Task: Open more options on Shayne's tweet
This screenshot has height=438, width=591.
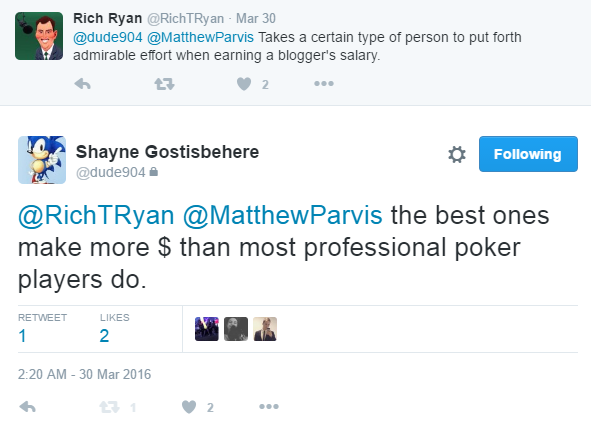Action: 269,406
